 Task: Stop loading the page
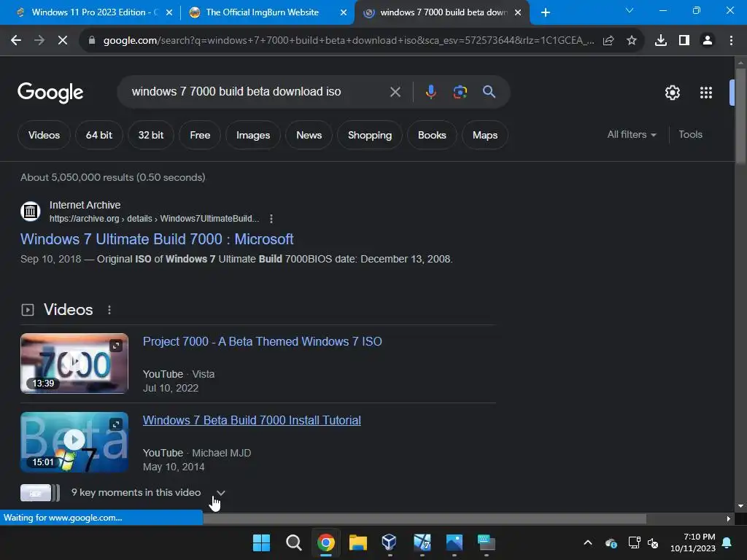[63, 41]
